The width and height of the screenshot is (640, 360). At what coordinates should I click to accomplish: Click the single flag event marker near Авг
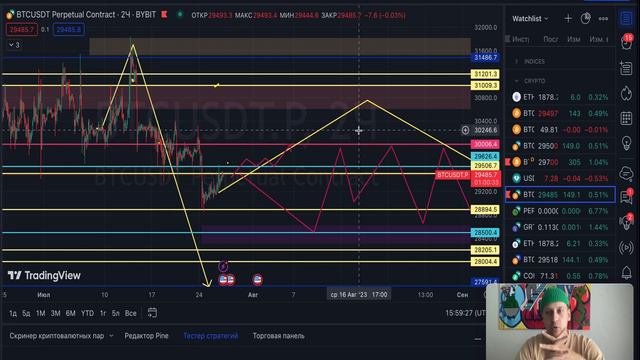coord(257,280)
